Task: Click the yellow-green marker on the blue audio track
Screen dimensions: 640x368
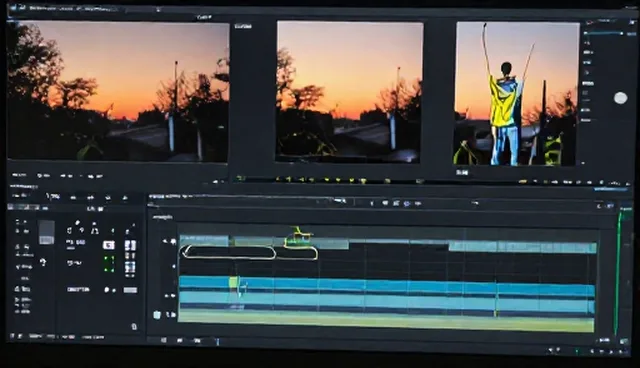Action: point(233,282)
